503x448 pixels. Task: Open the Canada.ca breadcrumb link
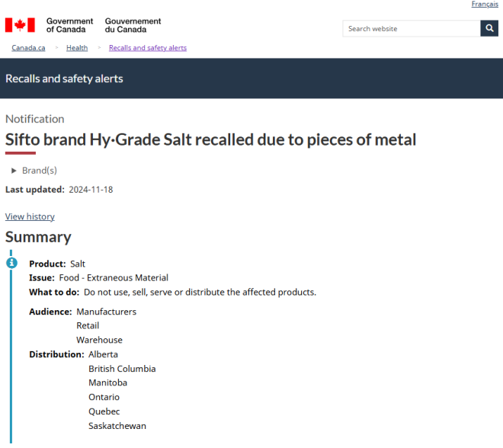(x=28, y=48)
